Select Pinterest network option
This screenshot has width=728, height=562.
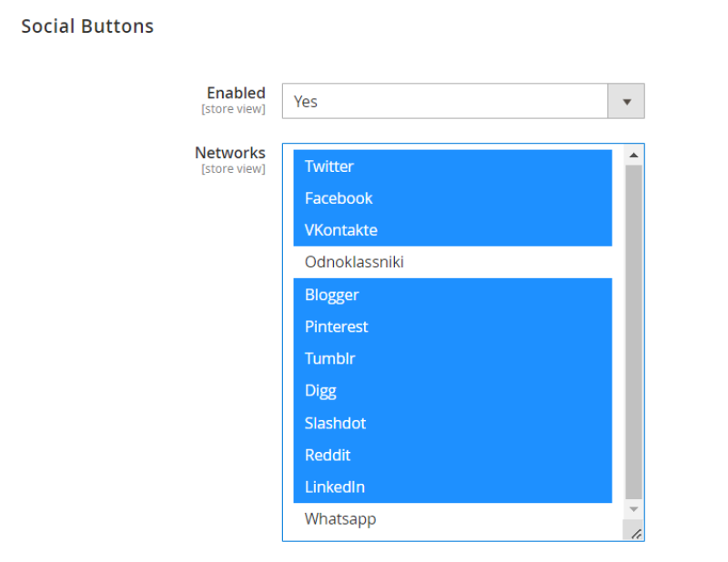(x=452, y=326)
